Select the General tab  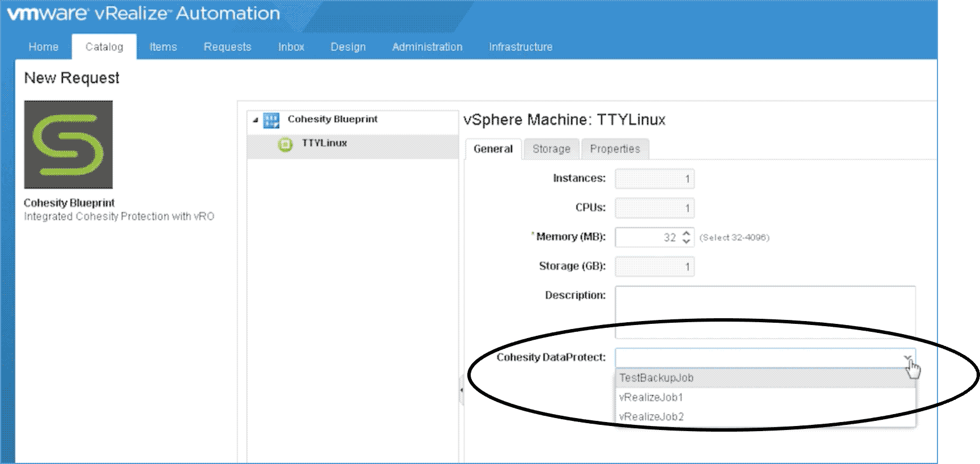(493, 149)
